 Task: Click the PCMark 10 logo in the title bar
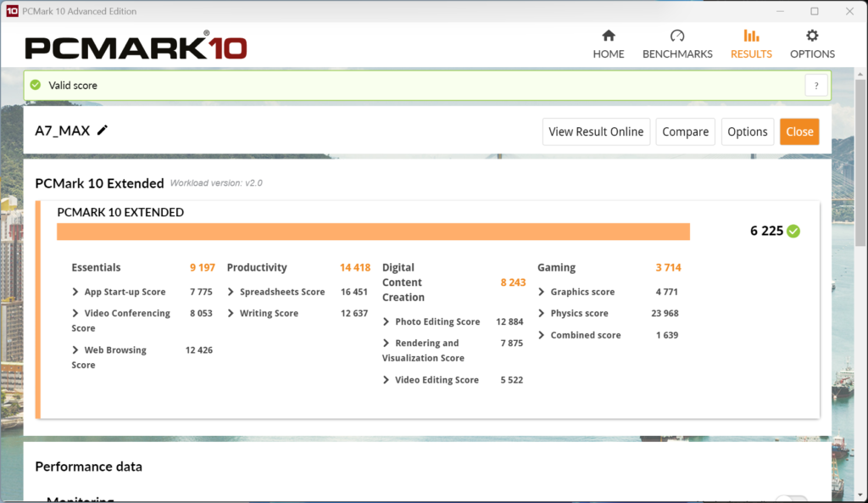coord(12,11)
